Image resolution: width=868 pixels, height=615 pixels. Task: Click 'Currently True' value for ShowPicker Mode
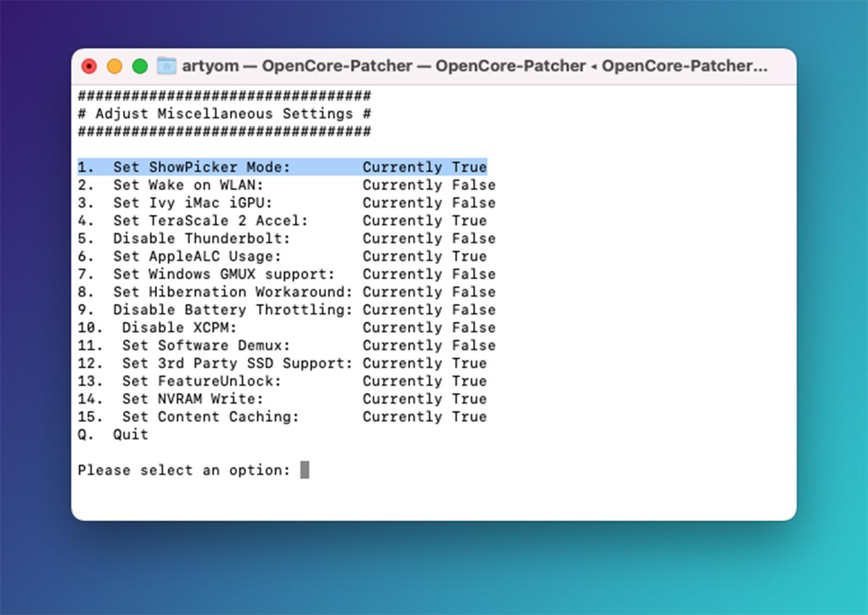425,167
